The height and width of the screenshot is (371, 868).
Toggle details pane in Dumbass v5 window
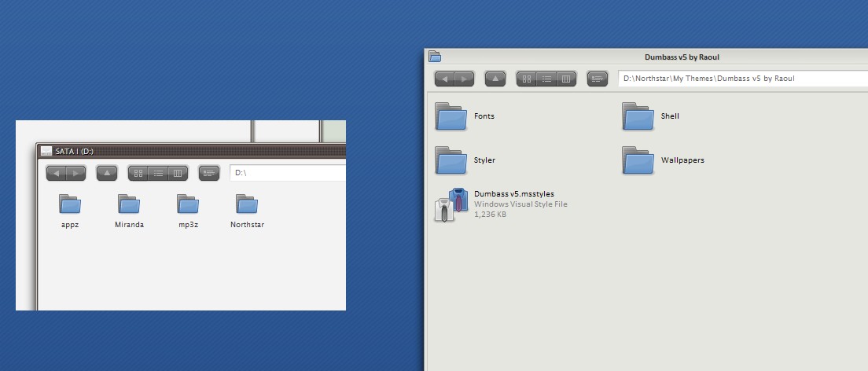598,79
